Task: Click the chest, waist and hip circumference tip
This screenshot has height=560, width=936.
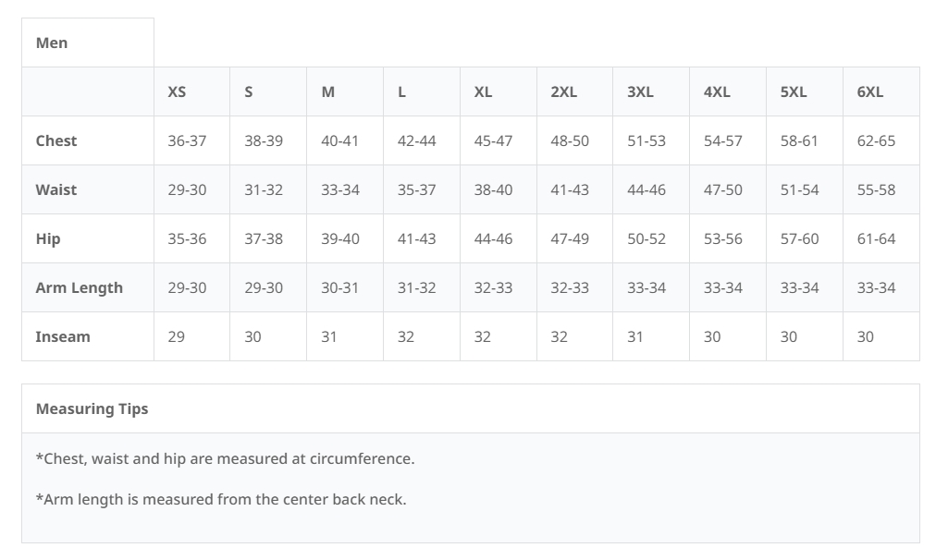Action: [x=225, y=458]
